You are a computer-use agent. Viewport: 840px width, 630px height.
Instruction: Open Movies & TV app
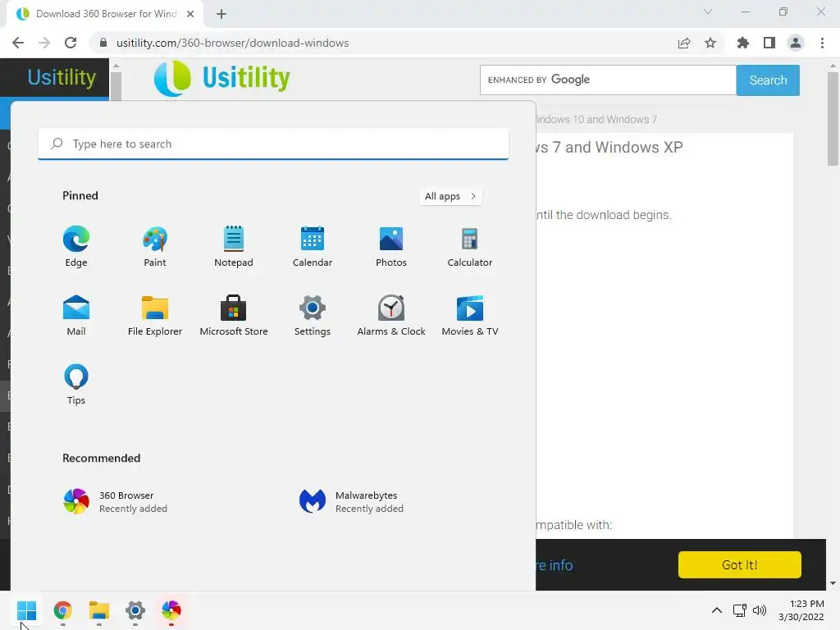point(470,315)
